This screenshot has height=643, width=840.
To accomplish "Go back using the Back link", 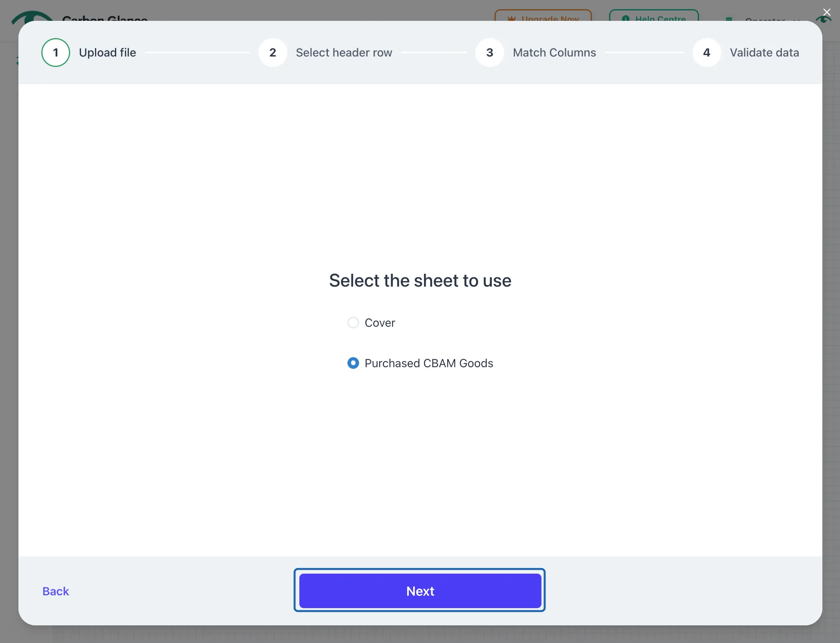I will pos(56,591).
